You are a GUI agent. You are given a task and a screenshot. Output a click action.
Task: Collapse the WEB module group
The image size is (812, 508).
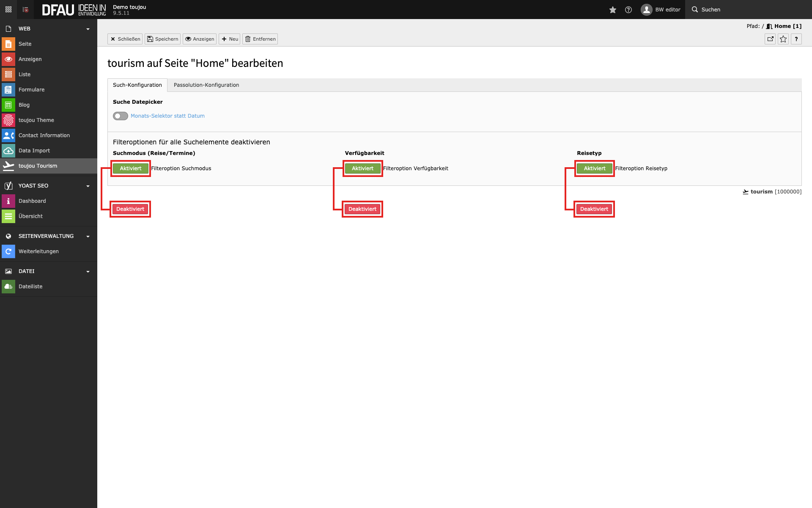tap(88, 29)
